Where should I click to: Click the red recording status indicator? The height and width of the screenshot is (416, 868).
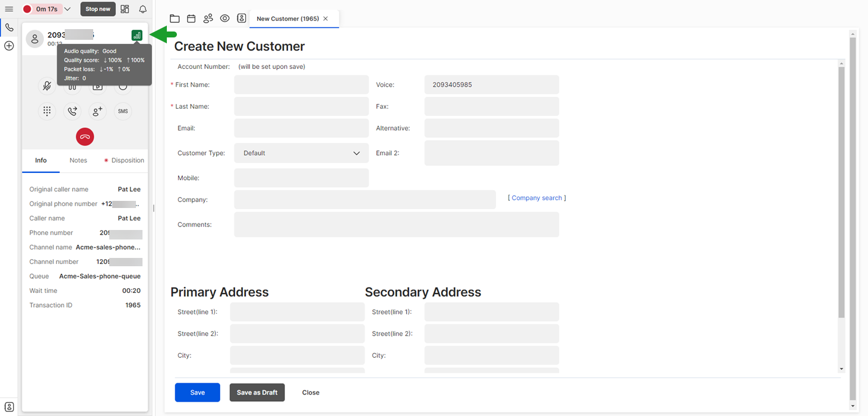coord(27,10)
